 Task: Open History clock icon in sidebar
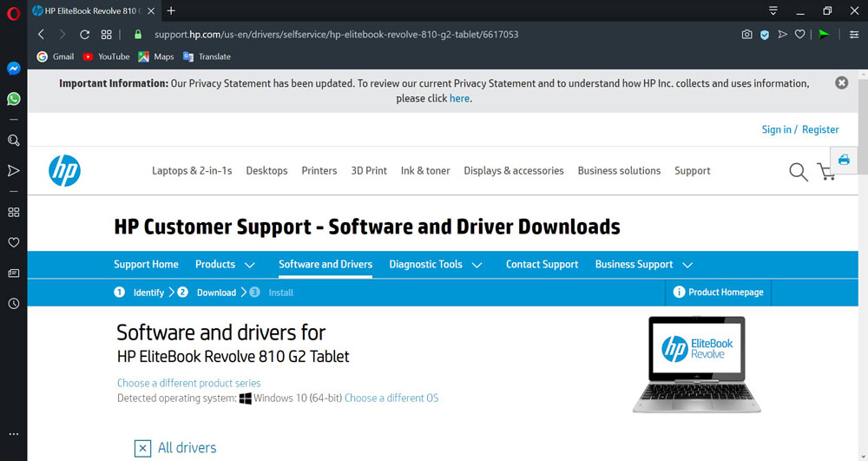[14, 303]
